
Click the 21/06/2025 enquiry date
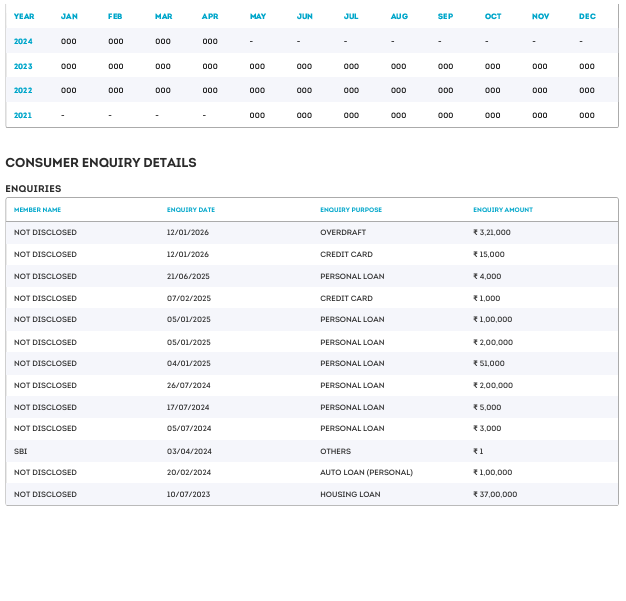point(187,276)
